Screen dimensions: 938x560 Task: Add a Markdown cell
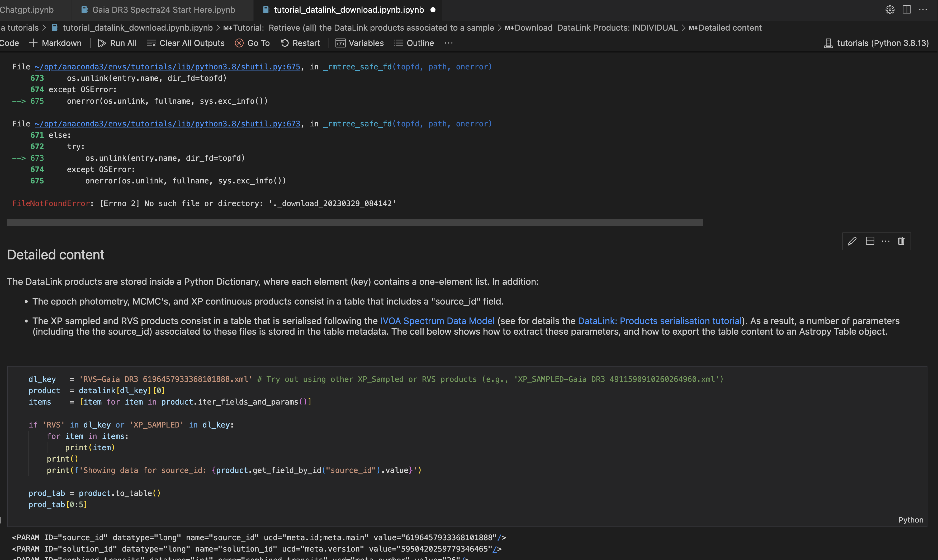55,43
